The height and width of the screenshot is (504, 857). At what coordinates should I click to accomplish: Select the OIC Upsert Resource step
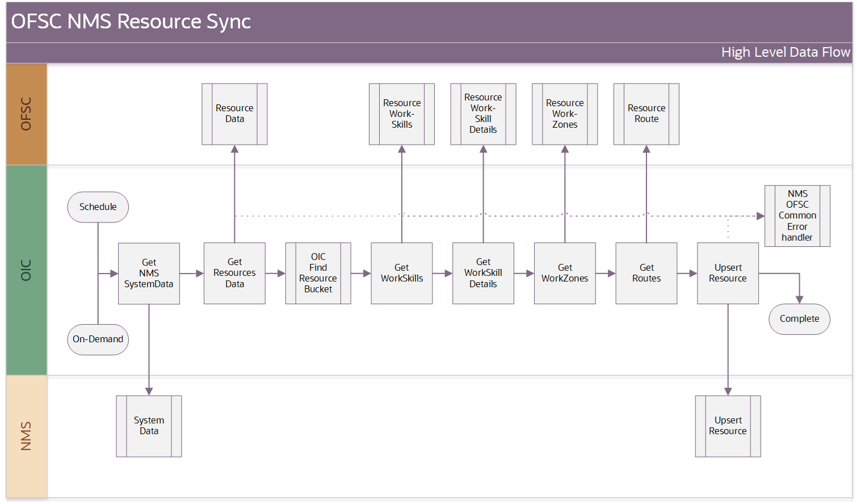728,274
